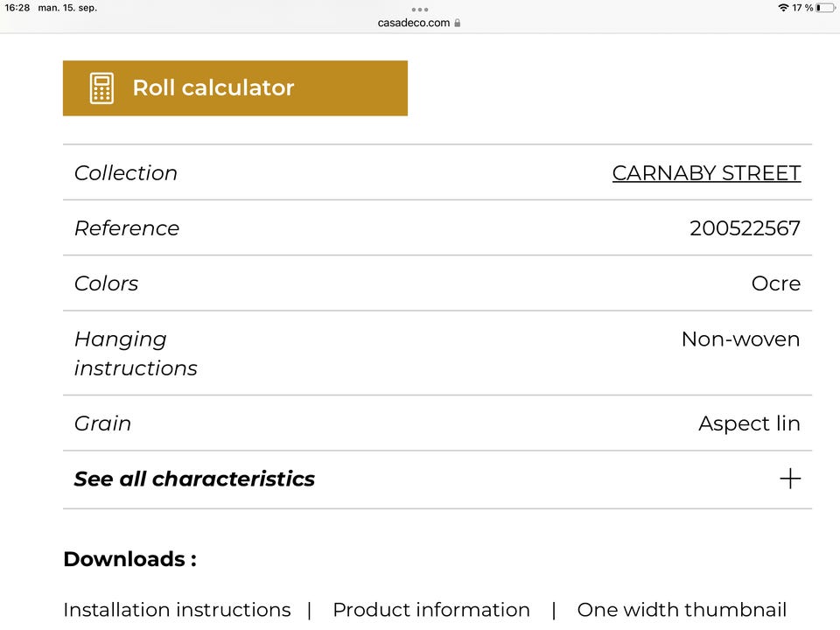Click the See all characteristics label
The height and width of the screenshot is (630, 840).
pos(194,479)
